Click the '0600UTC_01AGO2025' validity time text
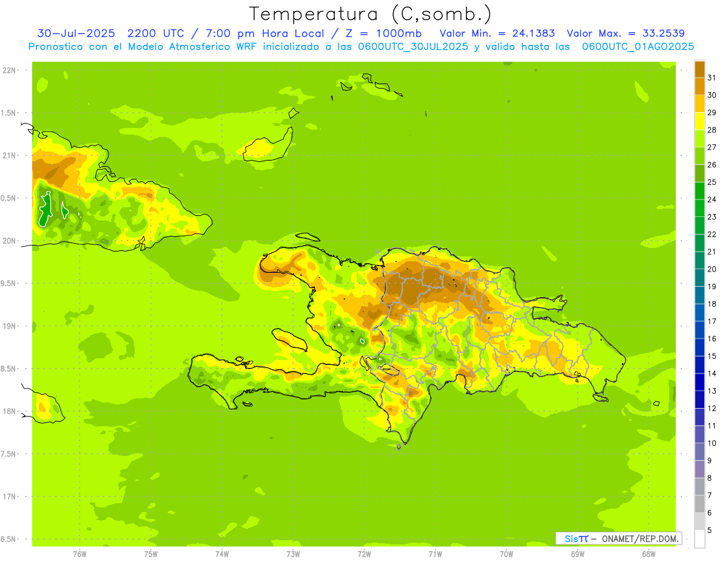 pos(638,47)
